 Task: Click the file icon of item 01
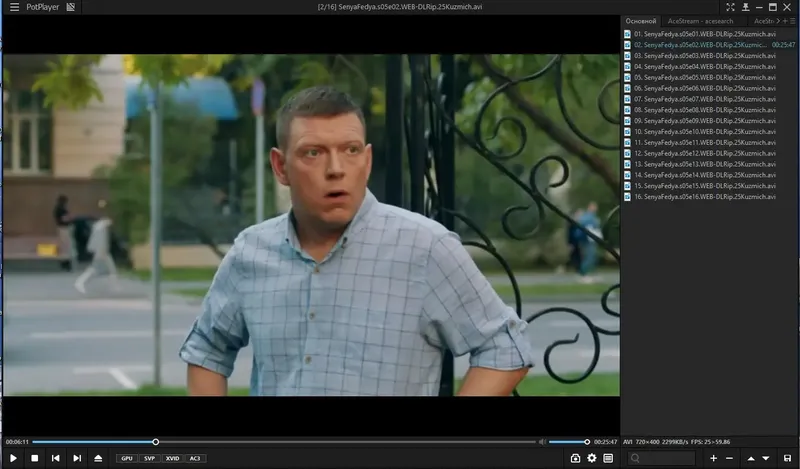(628, 34)
